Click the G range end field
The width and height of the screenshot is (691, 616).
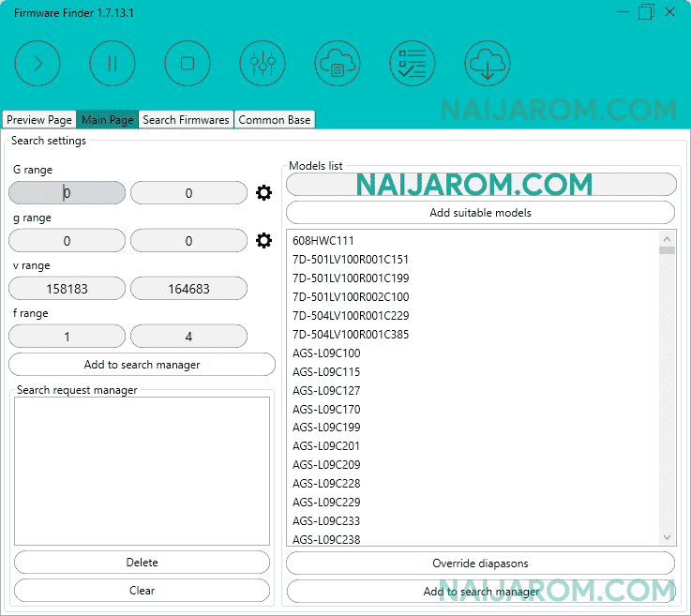tap(188, 192)
